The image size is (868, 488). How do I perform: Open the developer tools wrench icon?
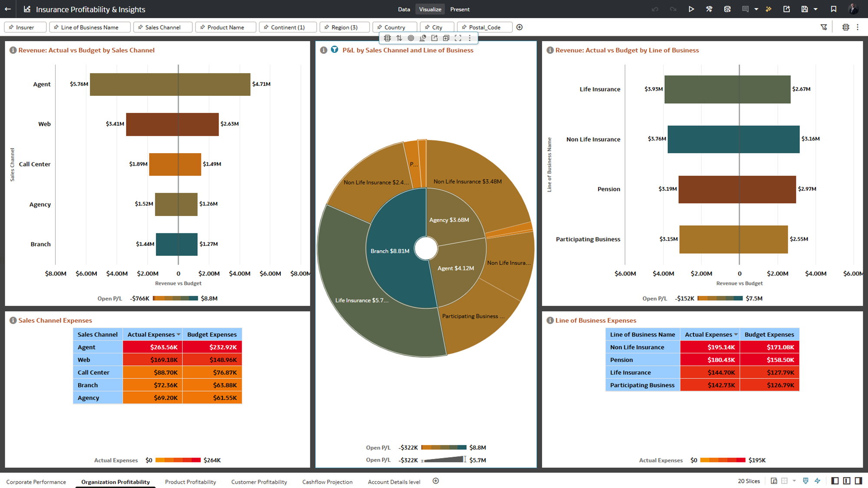(x=709, y=9)
